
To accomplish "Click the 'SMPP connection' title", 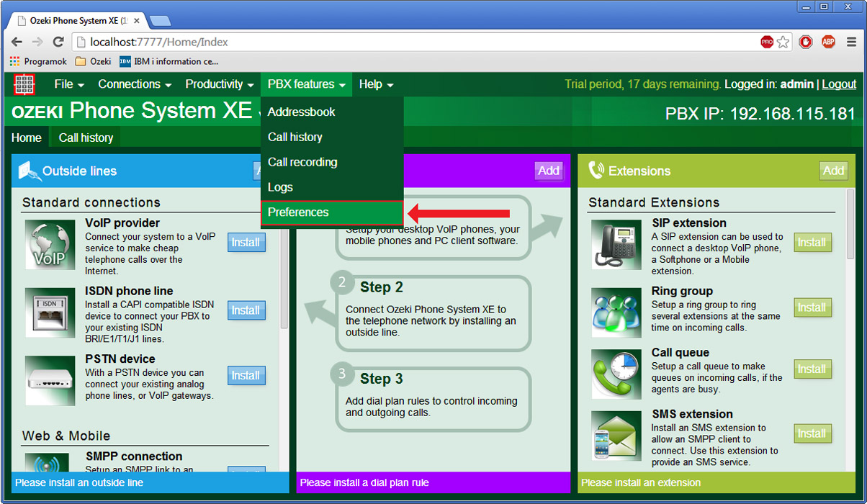I will (134, 456).
